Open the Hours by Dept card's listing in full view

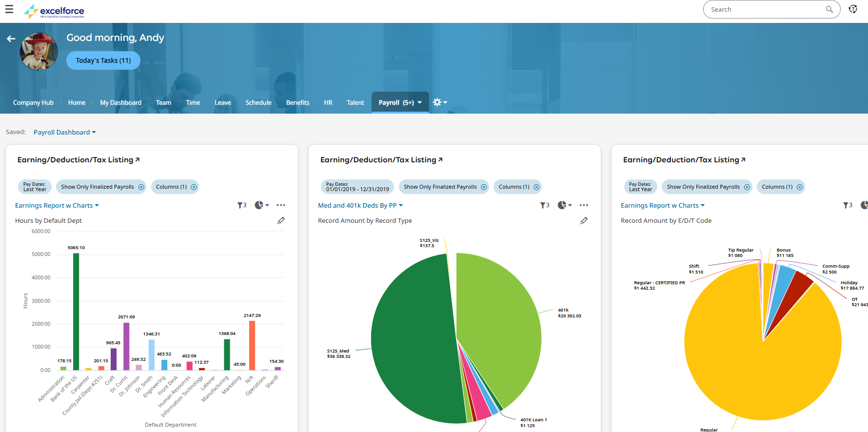tap(138, 159)
